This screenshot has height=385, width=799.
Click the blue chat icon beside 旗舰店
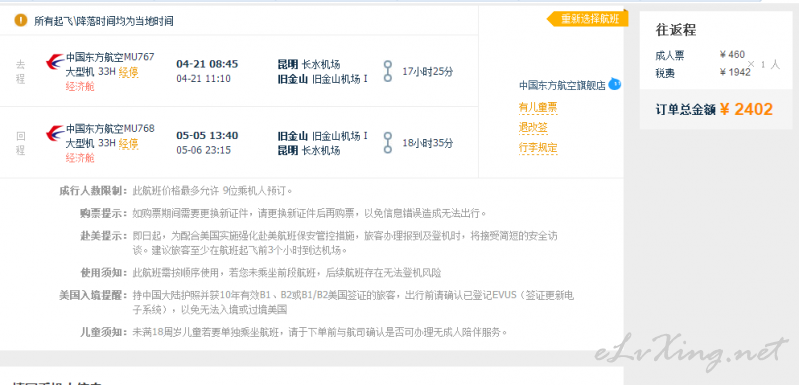click(615, 84)
